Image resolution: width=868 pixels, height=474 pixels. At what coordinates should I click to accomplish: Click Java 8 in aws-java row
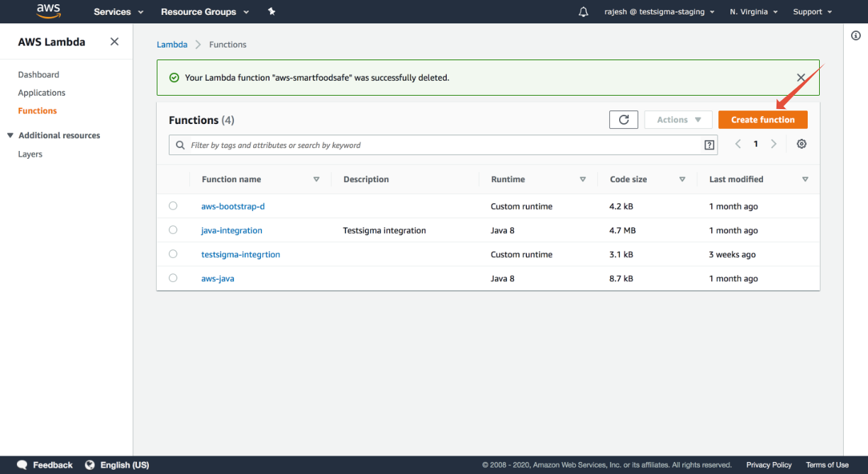tap(503, 278)
